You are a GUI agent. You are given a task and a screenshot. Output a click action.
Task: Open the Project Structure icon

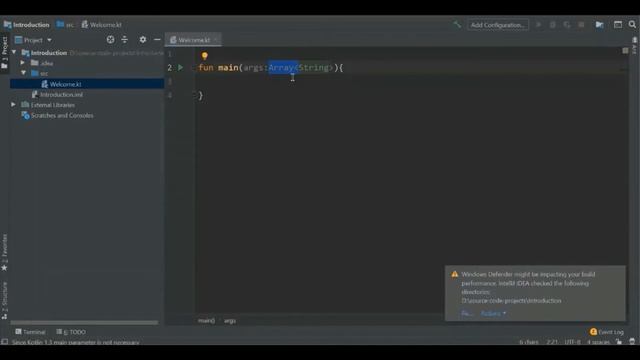tap(599, 25)
